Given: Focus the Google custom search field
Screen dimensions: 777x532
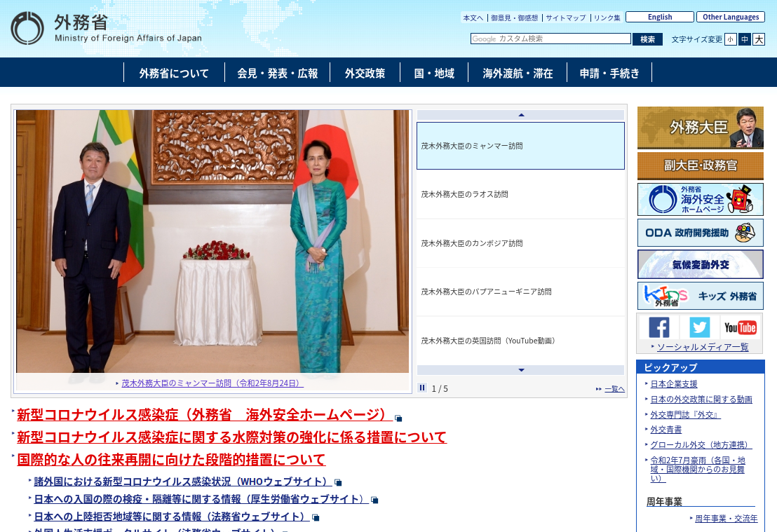Looking at the screenshot, I should click(x=550, y=39).
